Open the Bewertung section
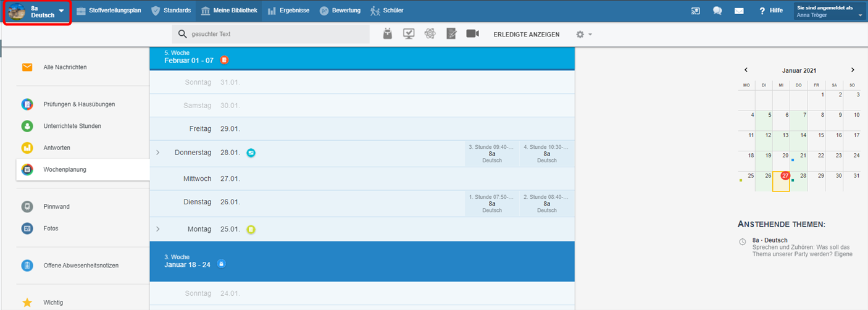 tap(340, 10)
